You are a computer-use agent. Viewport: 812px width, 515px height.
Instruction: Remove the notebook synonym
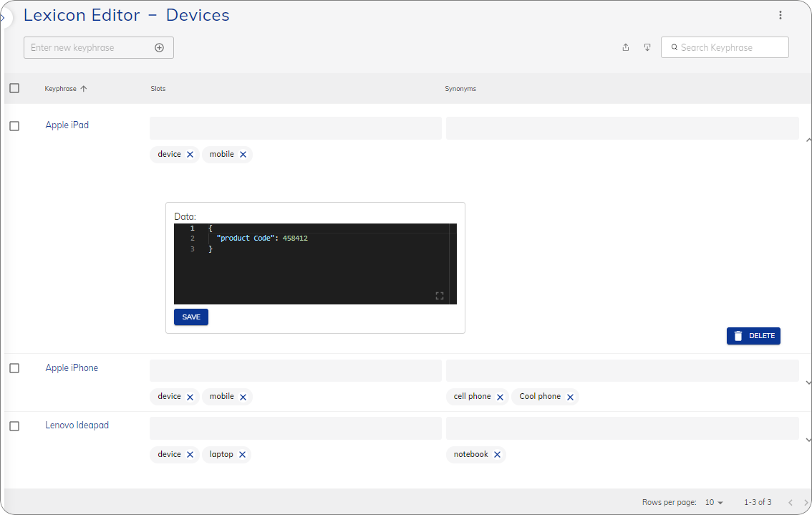pos(497,454)
